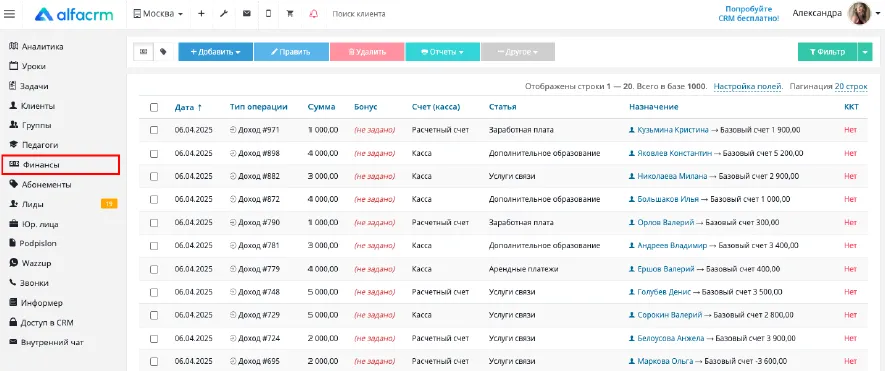
Task: Open the envelope messages icon
Action: [247, 14]
